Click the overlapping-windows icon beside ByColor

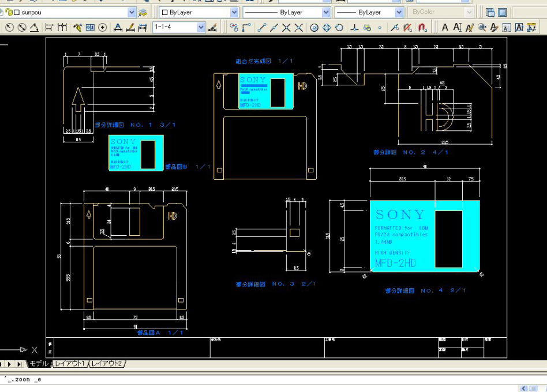point(490,13)
